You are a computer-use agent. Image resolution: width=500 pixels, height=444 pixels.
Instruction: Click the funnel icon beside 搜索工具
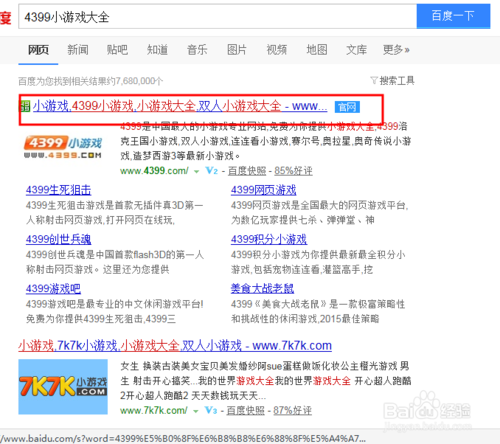point(374,81)
